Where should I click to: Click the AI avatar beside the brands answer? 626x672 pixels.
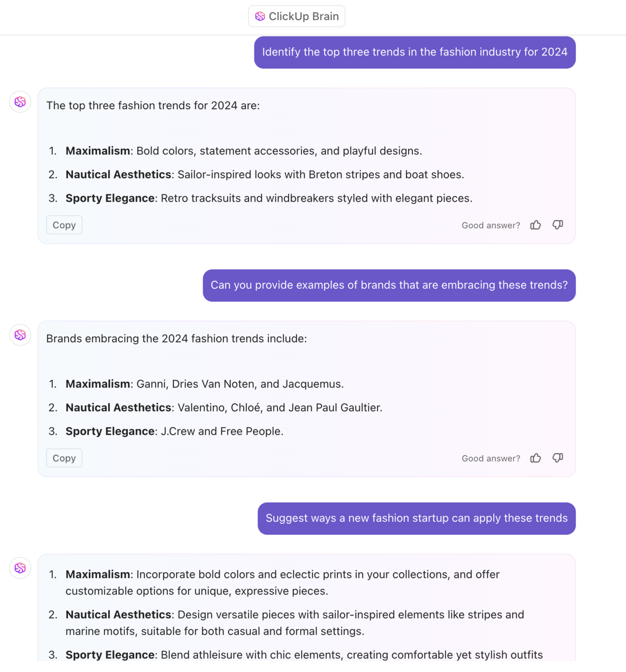20,335
